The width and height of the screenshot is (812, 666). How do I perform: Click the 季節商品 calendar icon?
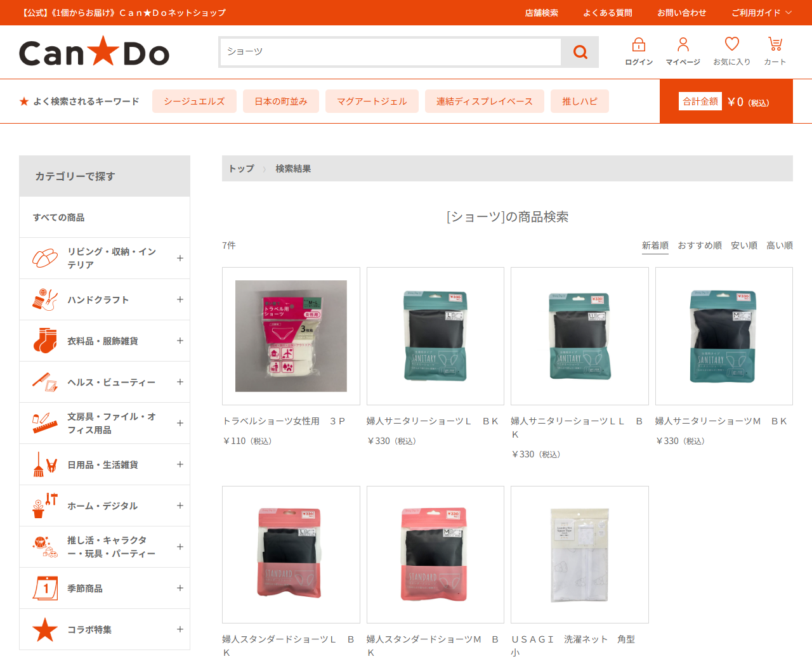pos(45,588)
